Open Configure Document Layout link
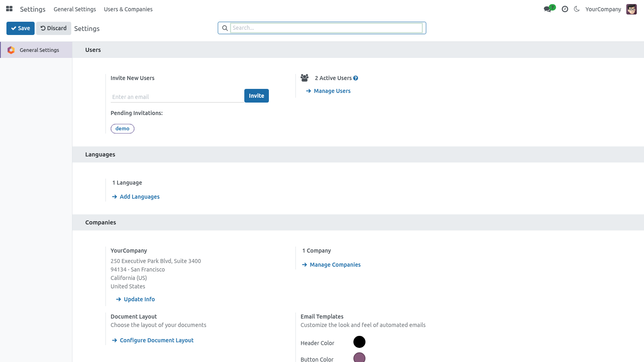This screenshot has width=644, height=362. (x=153, y=340)
